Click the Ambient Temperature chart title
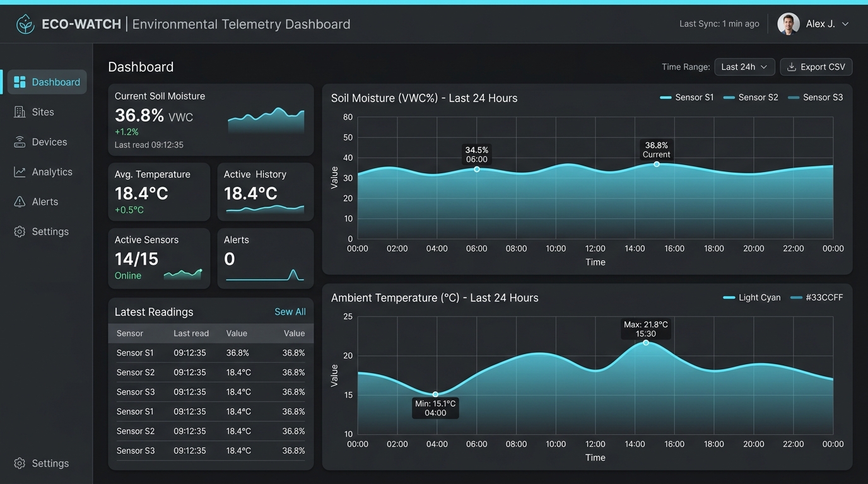Viewport: 868px width, 484px height. coord(435,298)
